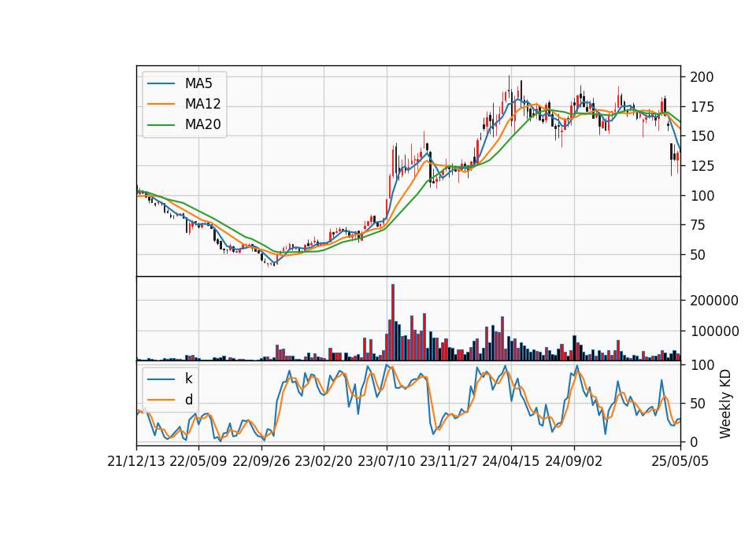
Task: Click the 175 price axis label
Action: coord(702,107)
